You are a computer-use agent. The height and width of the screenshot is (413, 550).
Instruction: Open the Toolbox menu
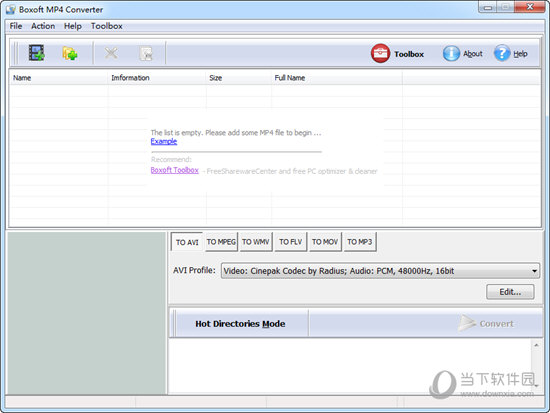coord(107,26)
